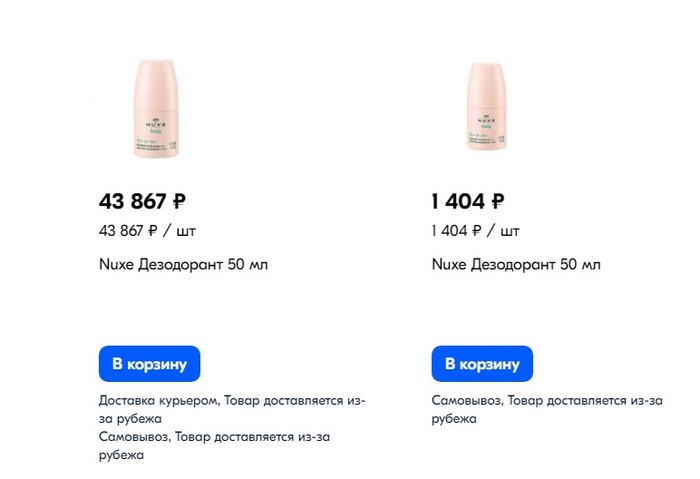The image size is (700, 479).
Task: Open the left Nuxe Дезодорант 50 мл title
Action: click(x=183, y=265)
